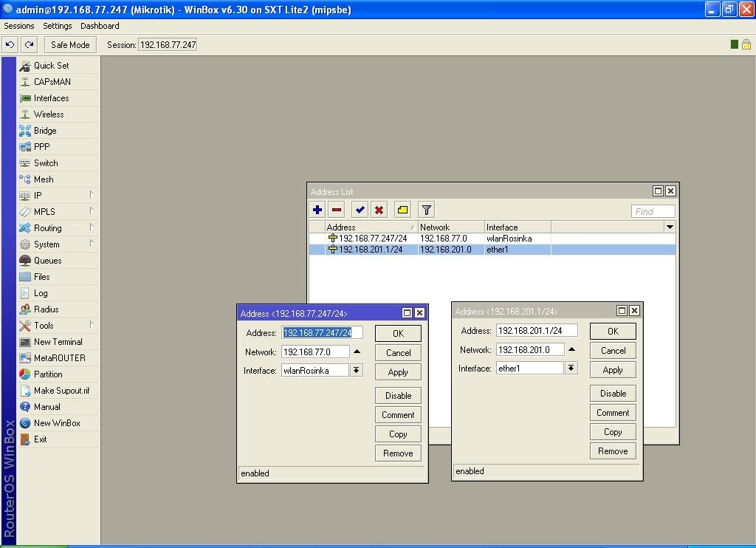Viewport: 756px width, 548px height.
Task: Expand the IP submenu
Action: point(91,194)
